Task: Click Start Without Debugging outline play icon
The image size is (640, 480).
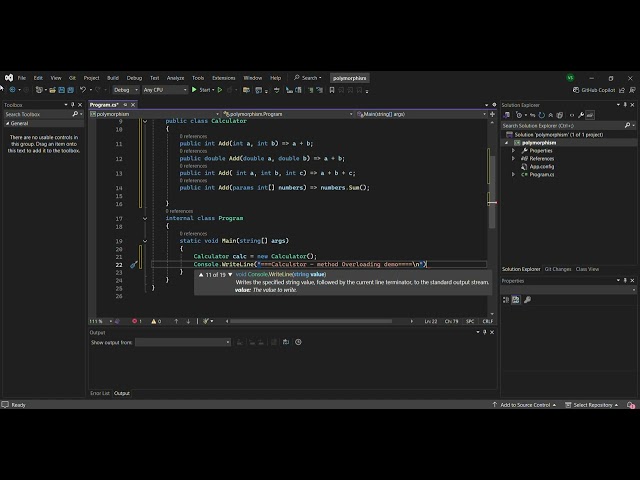Action: tap(220, 90)
